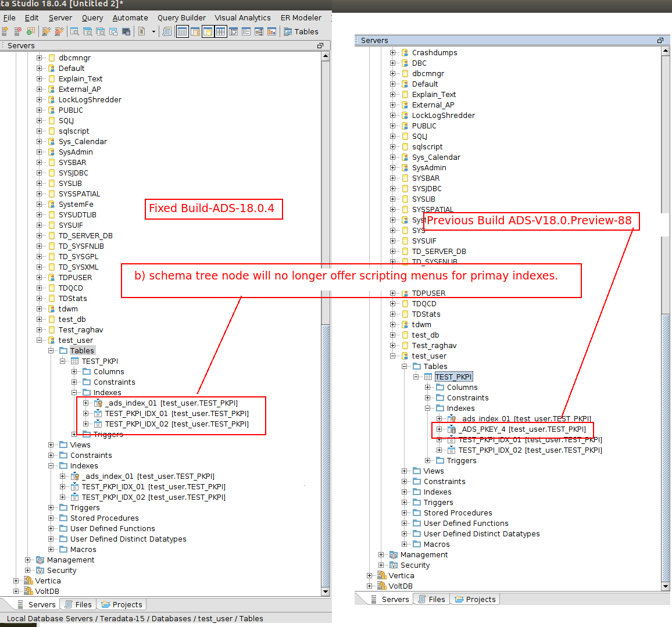This screenshot has width=672, height=627.
Task: Click the Tables toolbar button
Action: [x=301, y=32]
